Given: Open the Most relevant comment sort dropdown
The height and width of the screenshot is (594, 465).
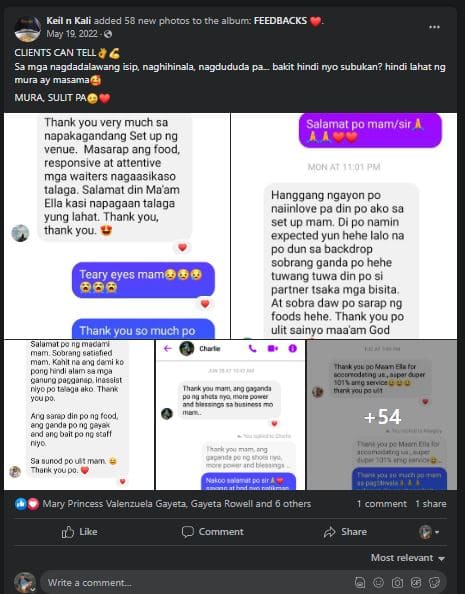Looking at the screenshot, I should point(407,558).
